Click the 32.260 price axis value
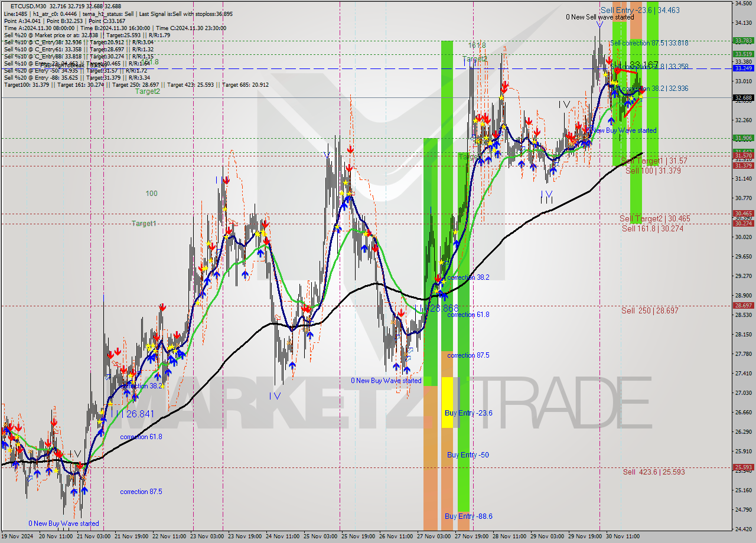This screenshot has width=756, height=543. click(743, 120)
